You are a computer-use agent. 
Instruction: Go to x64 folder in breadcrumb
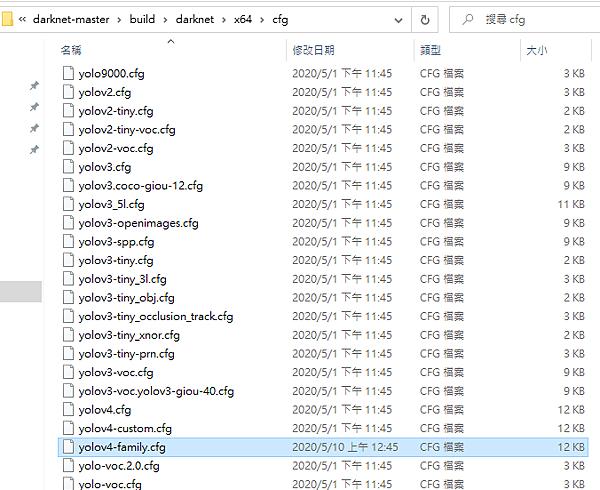pos(243,19)
